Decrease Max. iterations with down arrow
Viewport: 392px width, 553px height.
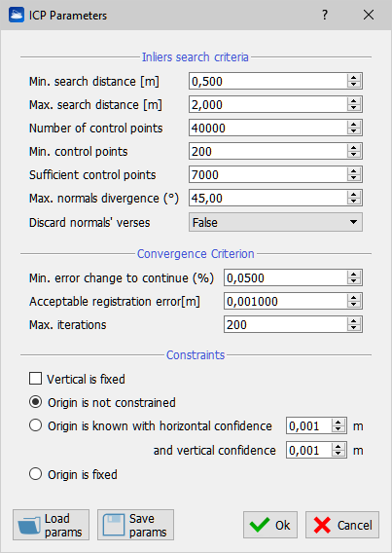click(354, 328)
